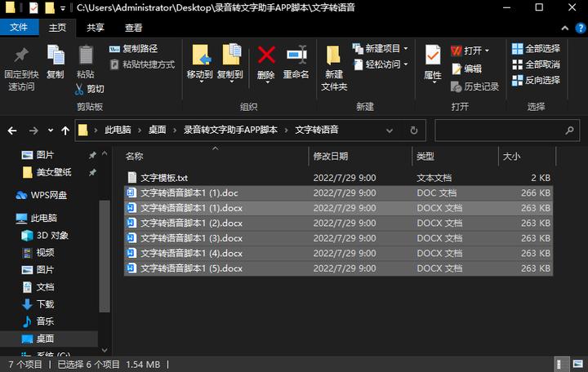Delete files with red X 删除
The image size is (588, 372).
point(266,64)
